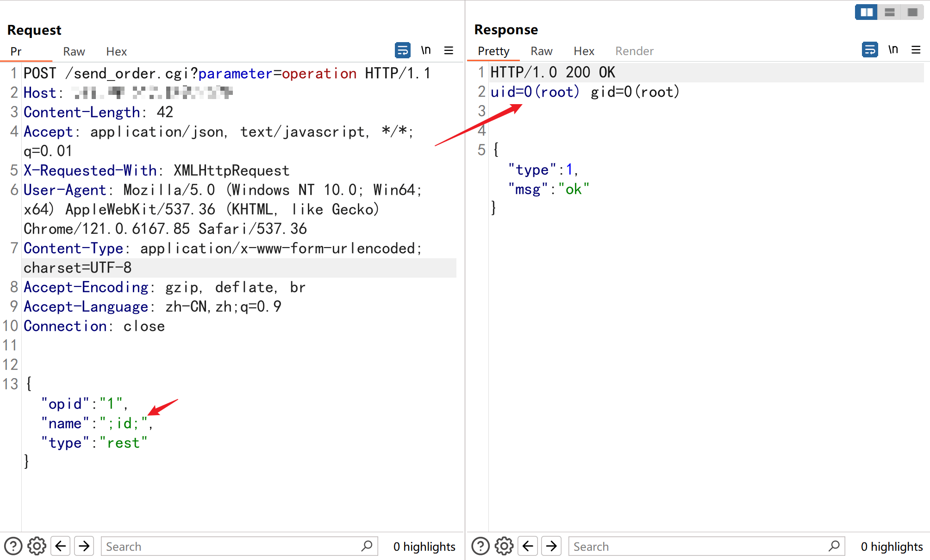Open the Request panel hamburger menu
Image resolution: width=930 pixels, height=560 pixels.
449,50
